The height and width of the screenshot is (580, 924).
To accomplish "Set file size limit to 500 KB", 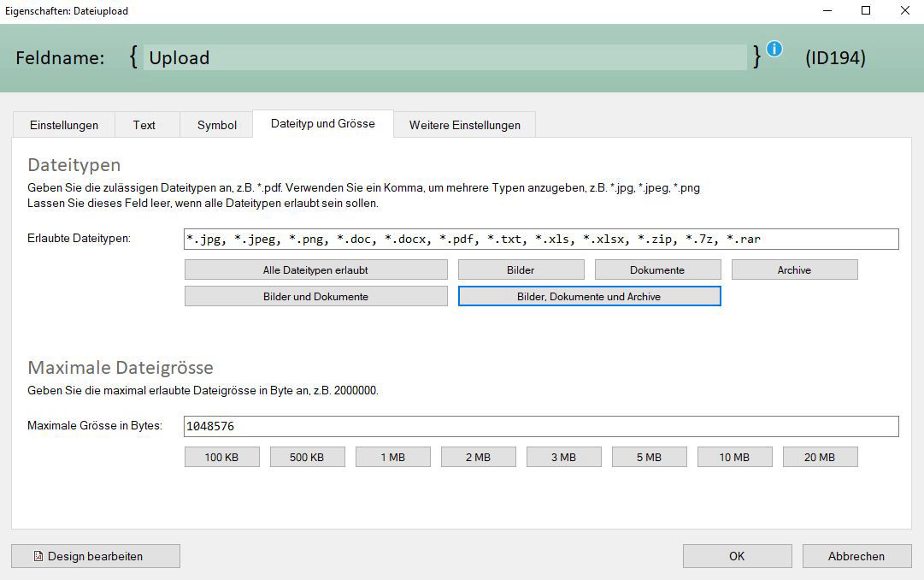I will tap(307, 456).
